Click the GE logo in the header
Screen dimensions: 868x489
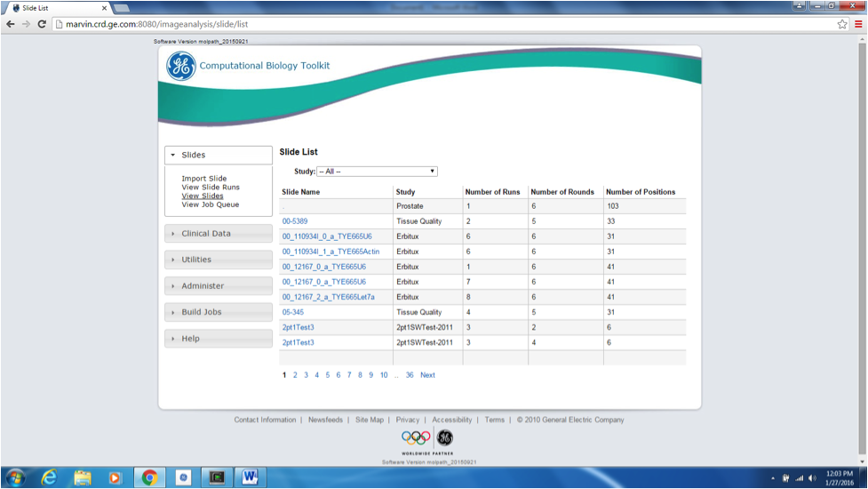(181, 67)
